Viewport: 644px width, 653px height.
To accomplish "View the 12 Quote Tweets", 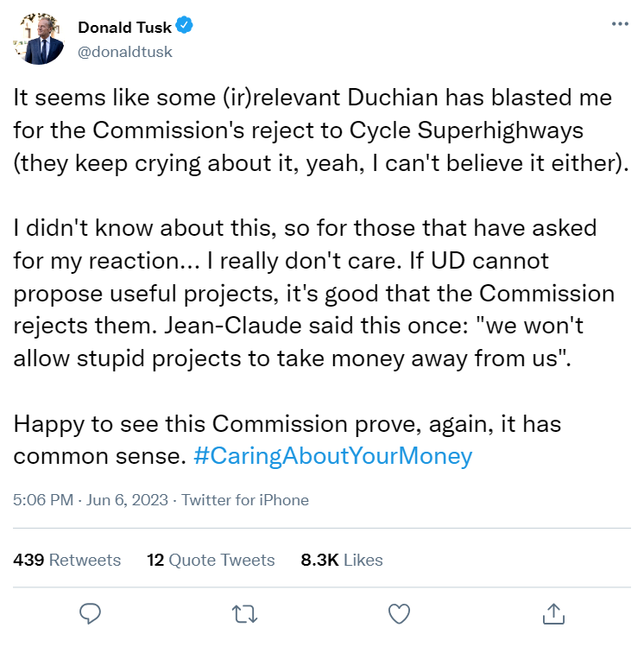I will pyautogui.click(x=211, y=560).
